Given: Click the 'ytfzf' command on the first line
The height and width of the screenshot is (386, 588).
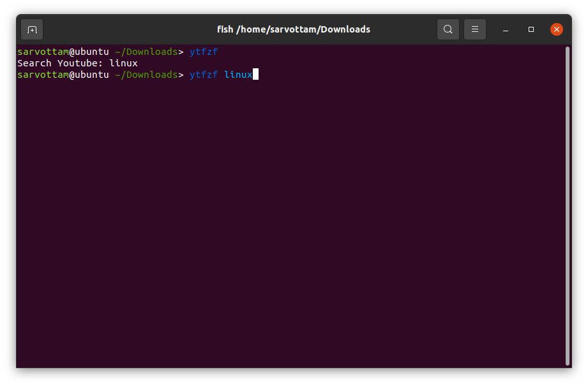Looking at the screenshot, I should tap(204, 52).
